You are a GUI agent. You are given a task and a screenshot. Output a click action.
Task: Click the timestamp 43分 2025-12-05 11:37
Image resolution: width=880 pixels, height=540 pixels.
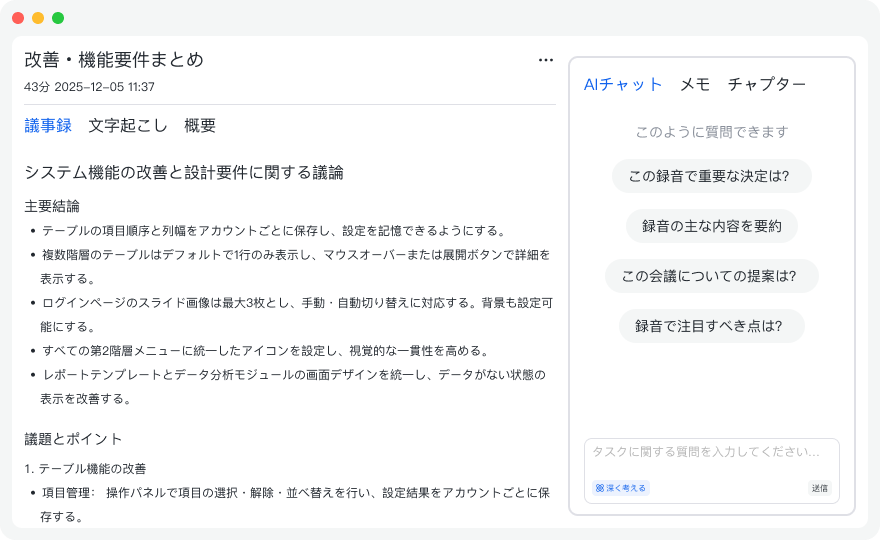(x=89, y=87)
